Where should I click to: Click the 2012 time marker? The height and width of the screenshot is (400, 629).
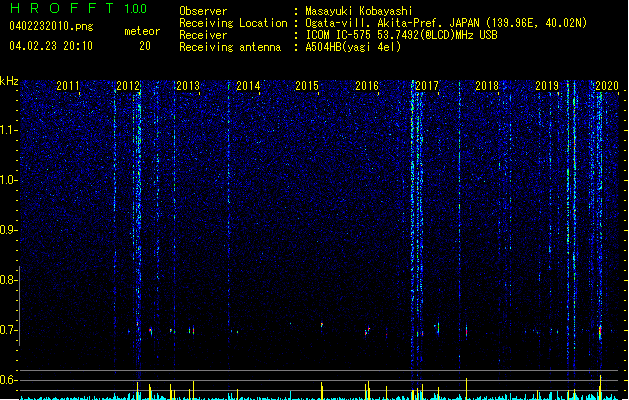click(x=128, y=86)
